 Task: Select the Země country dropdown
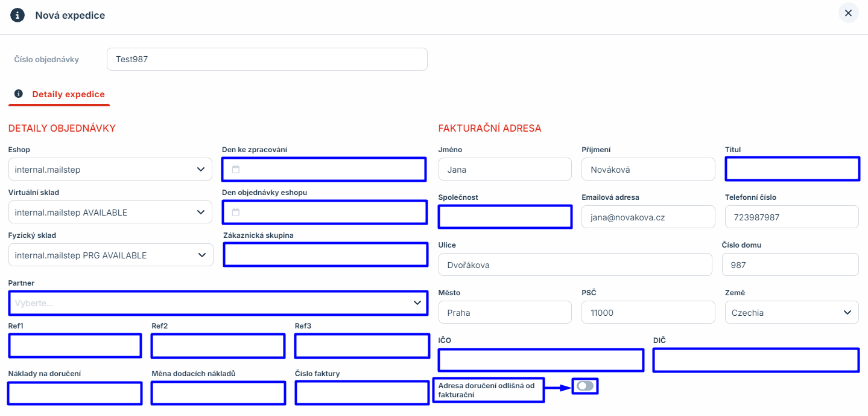click(791, 313)
